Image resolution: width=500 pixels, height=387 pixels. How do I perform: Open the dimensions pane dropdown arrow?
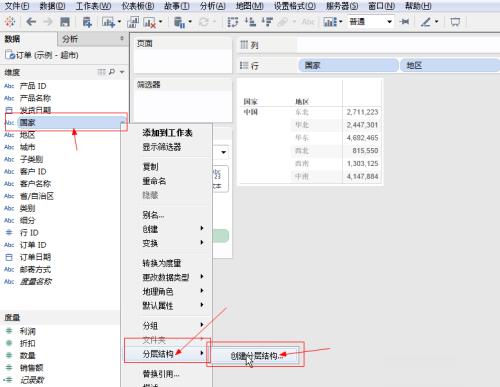pyautogui.click(x=122, y=72)
